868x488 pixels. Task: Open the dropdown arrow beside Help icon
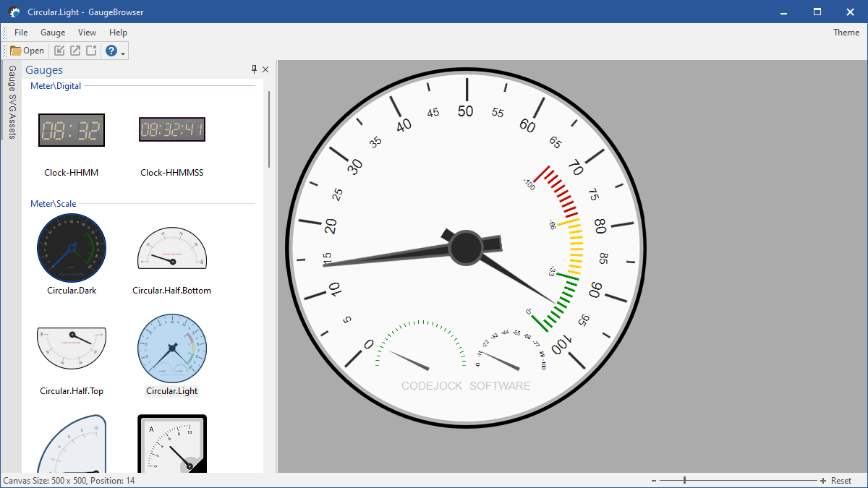pos(123,52)
